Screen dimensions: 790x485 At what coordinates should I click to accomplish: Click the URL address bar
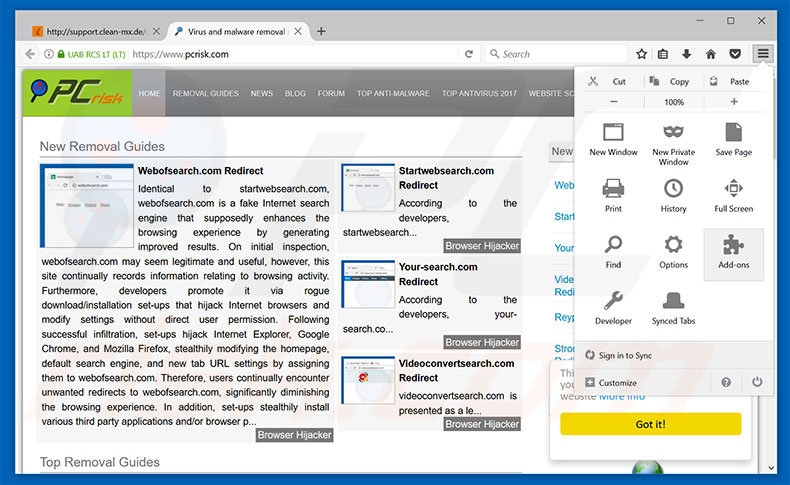coord(295,54)
